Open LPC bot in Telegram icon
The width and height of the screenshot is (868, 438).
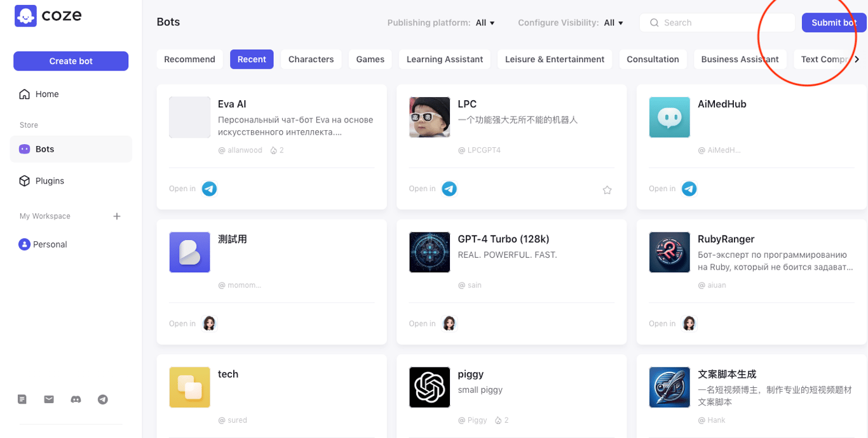tap(449, 189)
